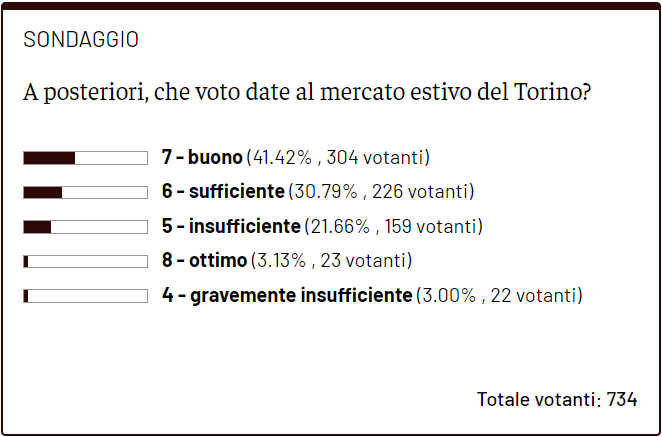This screenshot has width=662, height=437.
Task: Select the '8 - ottimo' option label
Action: 204,261
